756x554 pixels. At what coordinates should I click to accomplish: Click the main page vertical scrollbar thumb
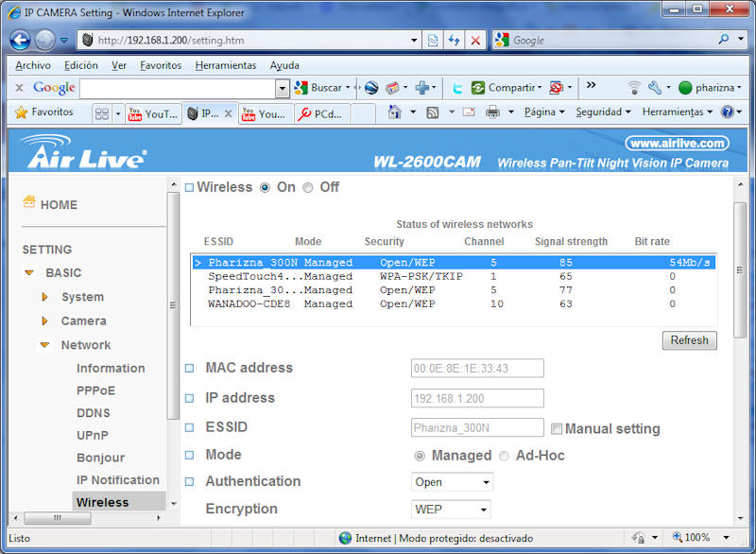click(740, 270)
